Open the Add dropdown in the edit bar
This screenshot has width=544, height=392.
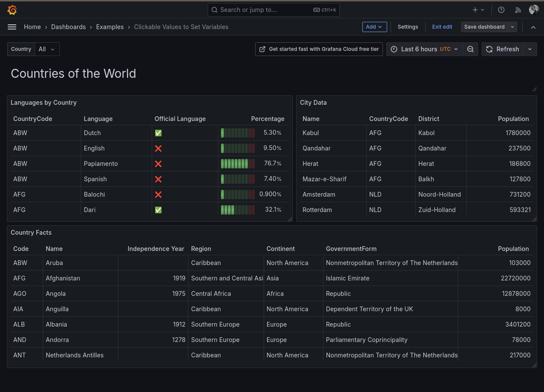point(374,27)
